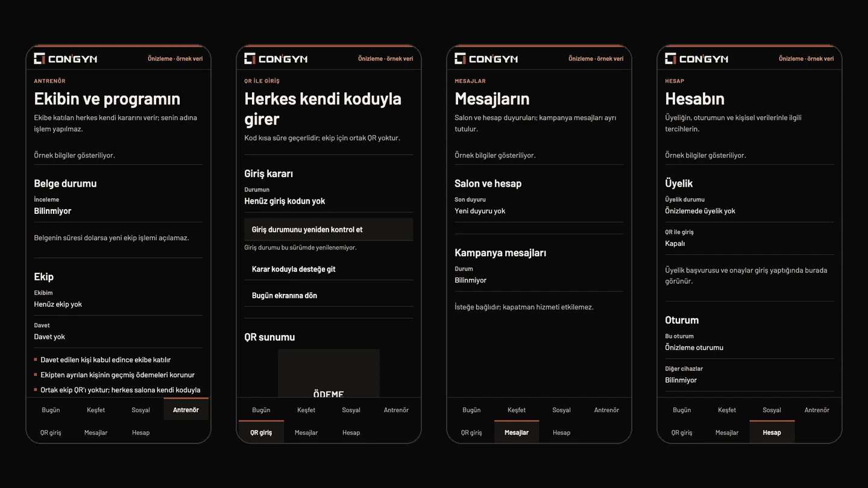This screenshot has width=868, height=488.
Task: Click 'Önizleme · örnek veri' label on Hesap screen
Action: (806, 58)
